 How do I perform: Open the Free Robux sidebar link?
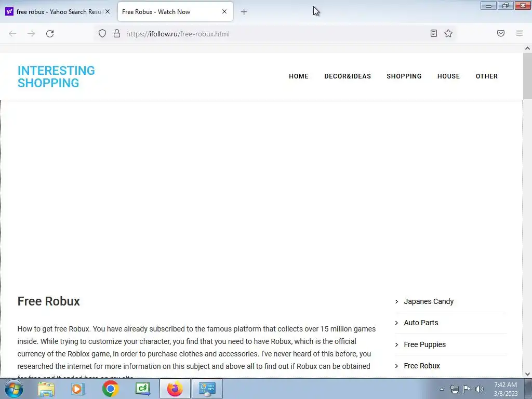[422, 366]
